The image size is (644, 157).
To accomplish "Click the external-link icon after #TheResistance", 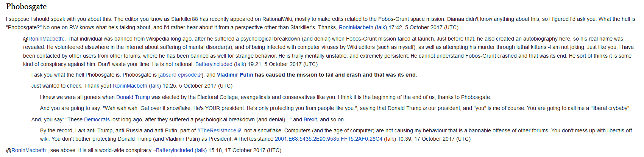I will (239, 131).
